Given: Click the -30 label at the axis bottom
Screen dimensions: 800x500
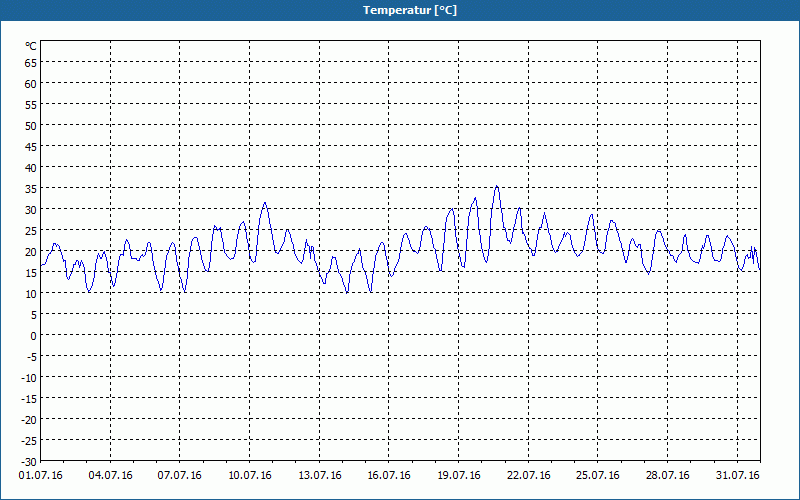Looking at the screenshot, I should point(29,460).
